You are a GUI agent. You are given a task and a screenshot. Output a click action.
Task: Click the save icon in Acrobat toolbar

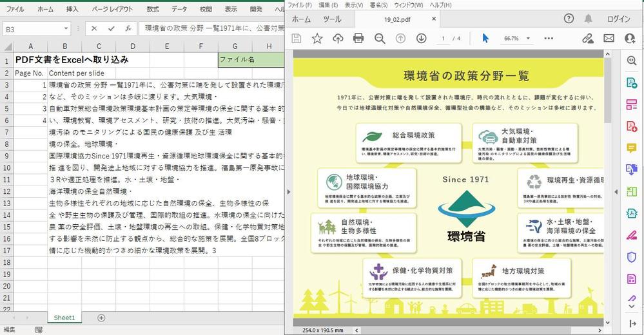296,39
